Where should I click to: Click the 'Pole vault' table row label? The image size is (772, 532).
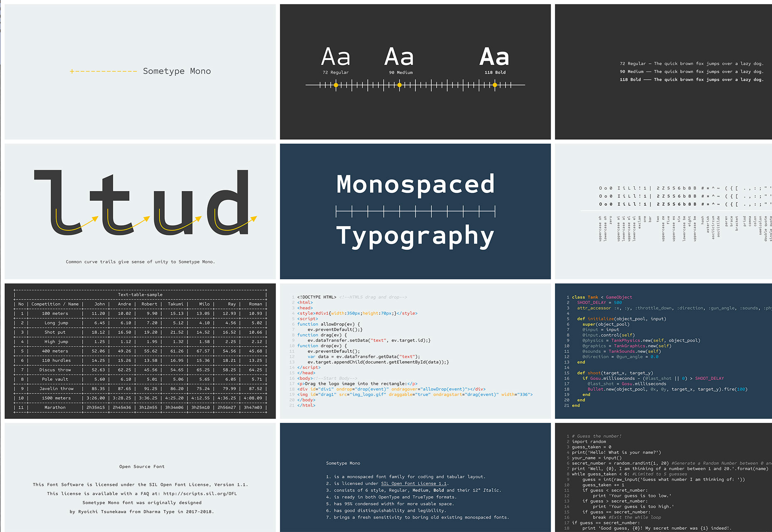(55, 379)
